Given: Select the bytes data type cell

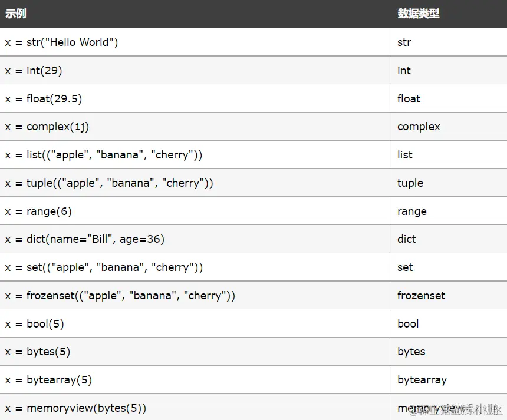Looking at the screenshot, I should coord(411,352).
